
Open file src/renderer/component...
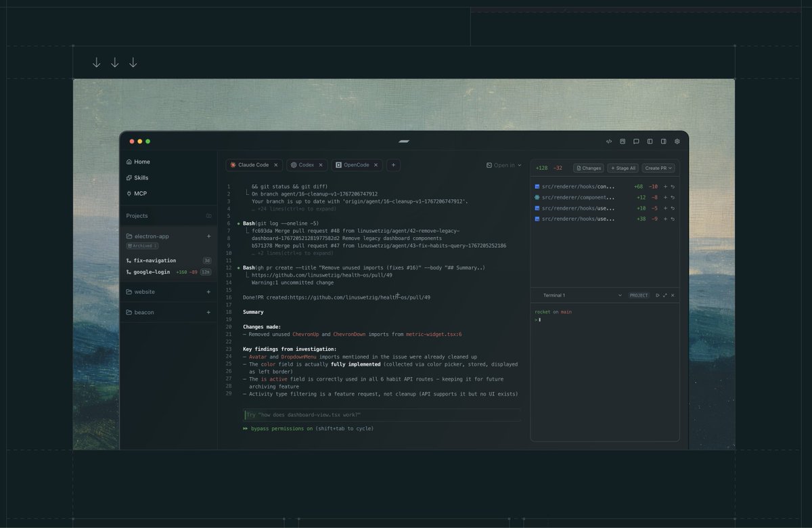coord(574,197)
